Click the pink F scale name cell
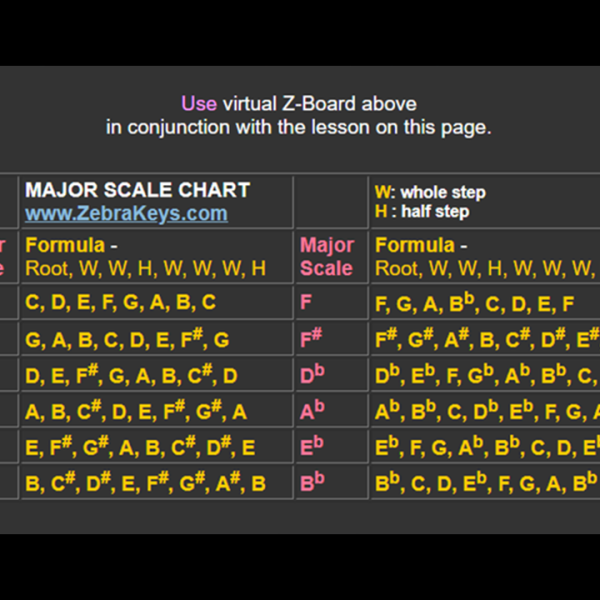This screenshot has height=600, width=600. click(x=306, y=302)
